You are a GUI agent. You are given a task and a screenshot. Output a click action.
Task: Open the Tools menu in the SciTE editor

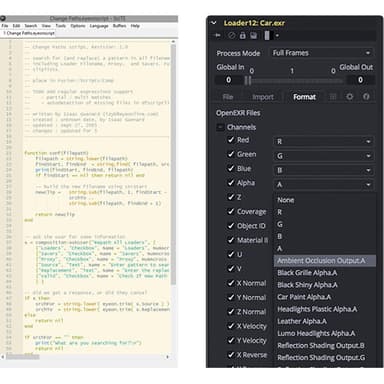(x=60, y=26)
